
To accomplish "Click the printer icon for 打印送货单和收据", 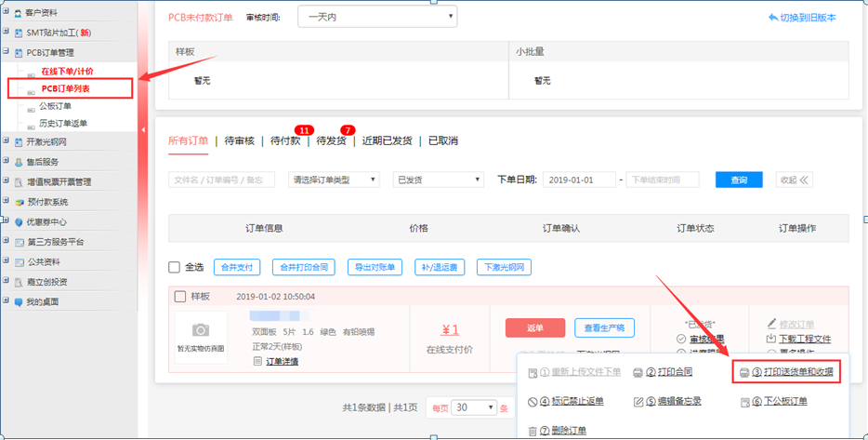I will (x=743, y=373).
